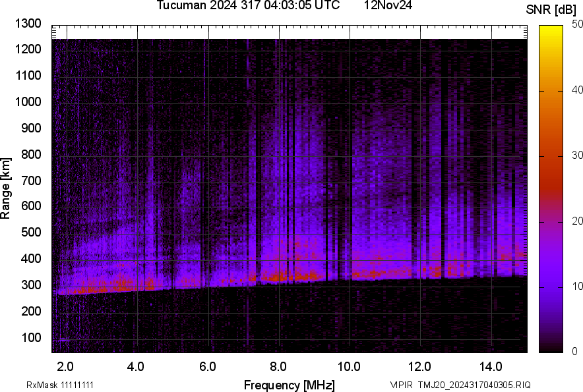This screenshot has width=583, height=392.
Task: Click the 100 range tick label
Action: pos(30,337)
